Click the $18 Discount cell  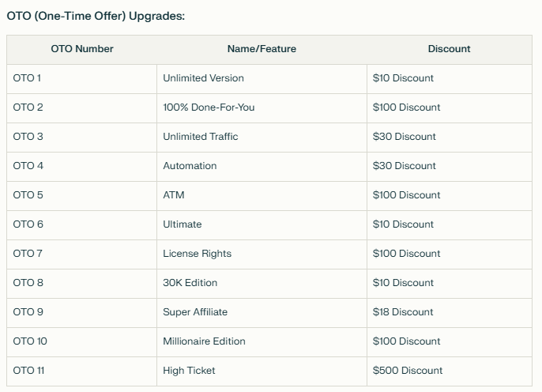click(x=449, y=312)
